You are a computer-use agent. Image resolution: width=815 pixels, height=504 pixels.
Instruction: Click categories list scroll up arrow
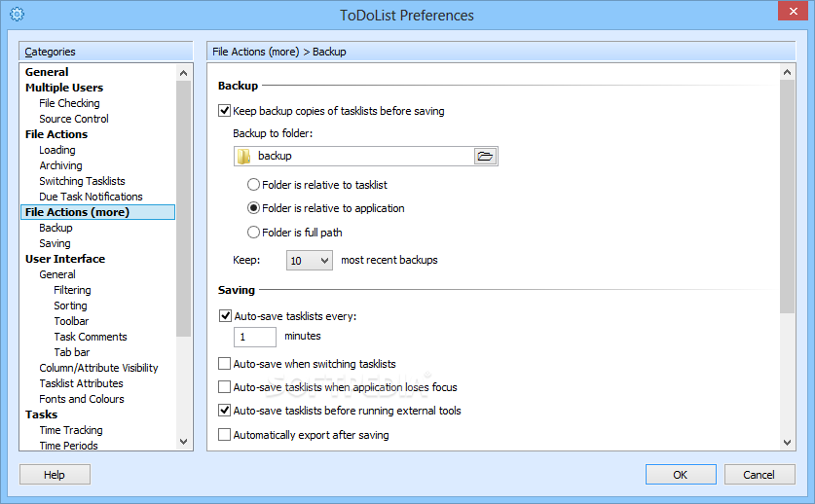tap(183, 73)
